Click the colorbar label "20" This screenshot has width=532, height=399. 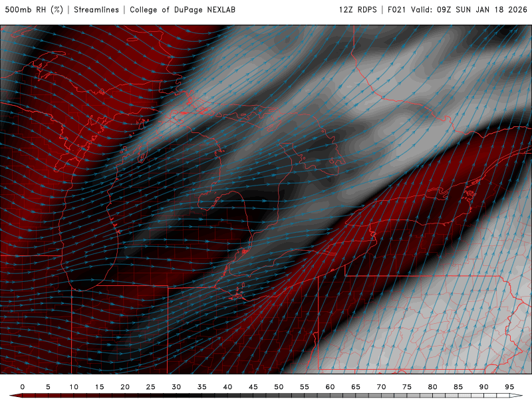(125, 387)
